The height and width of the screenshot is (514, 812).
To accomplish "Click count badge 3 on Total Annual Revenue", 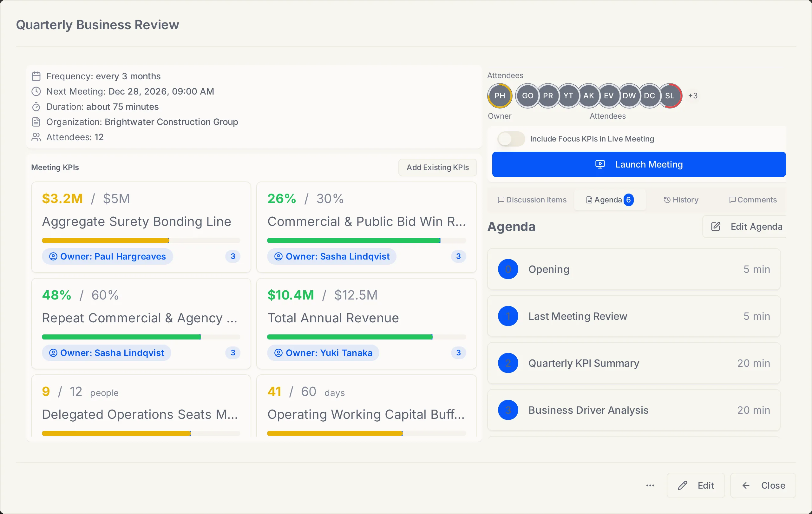I will tap(458, 353).
